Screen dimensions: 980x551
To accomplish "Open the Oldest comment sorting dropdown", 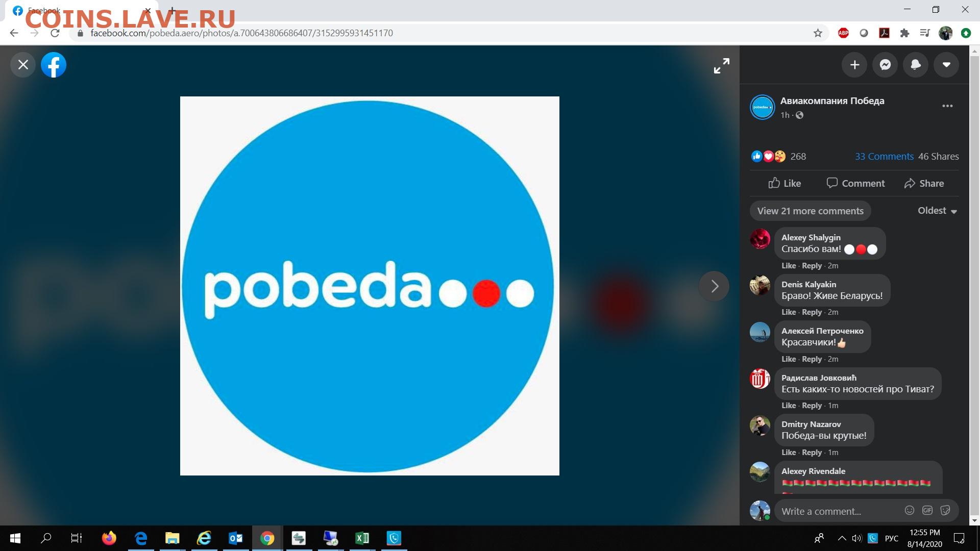I will coord(937,211).
